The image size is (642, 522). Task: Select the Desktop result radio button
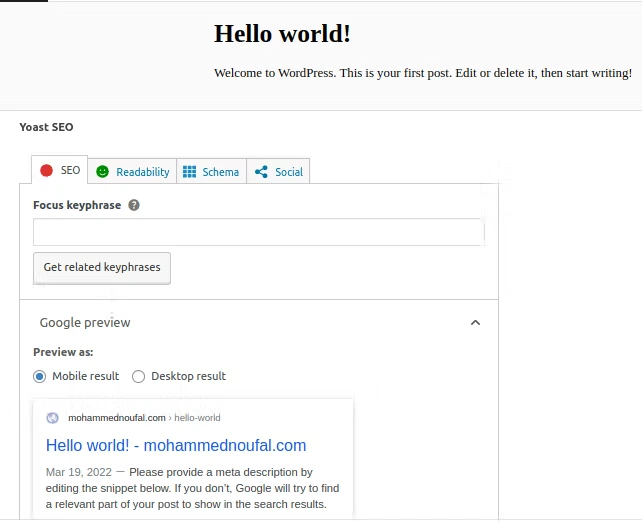pos(139,377)
